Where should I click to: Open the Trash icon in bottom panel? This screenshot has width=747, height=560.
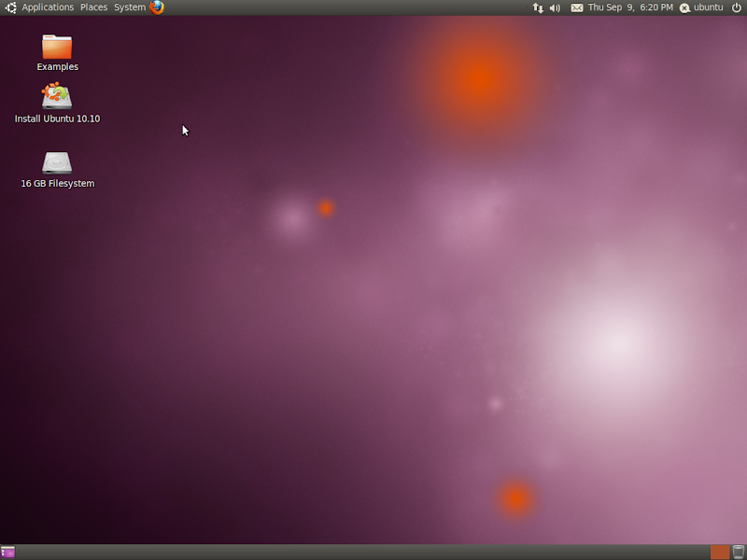point(738,552)
